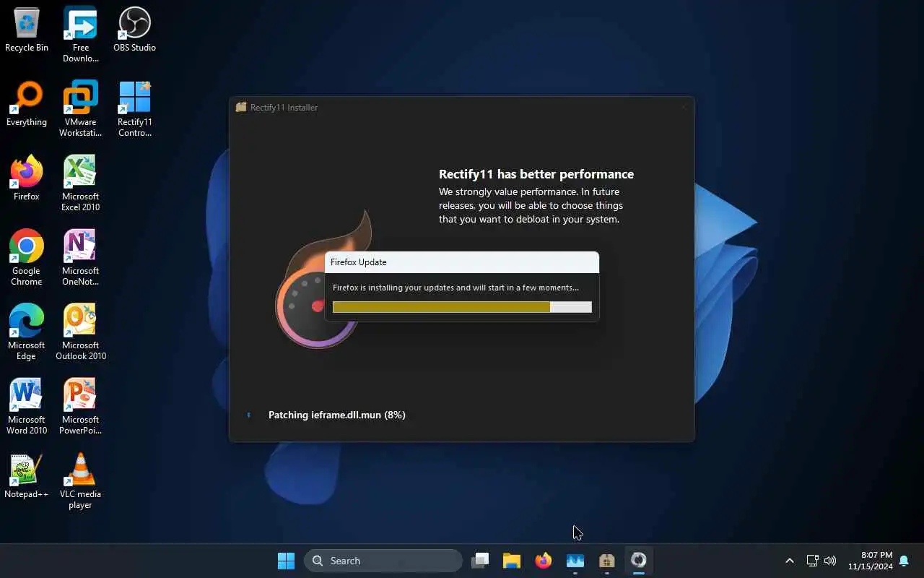Click the Firefox taskbar icon
The height and width of the screenshot is (578, 924).
coord(544,561)
